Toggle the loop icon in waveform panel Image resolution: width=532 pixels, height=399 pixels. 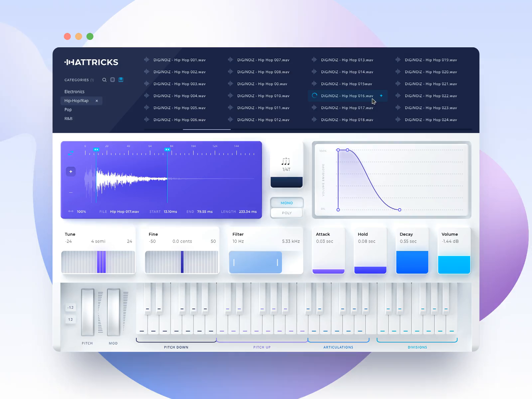tap(70, 153)
